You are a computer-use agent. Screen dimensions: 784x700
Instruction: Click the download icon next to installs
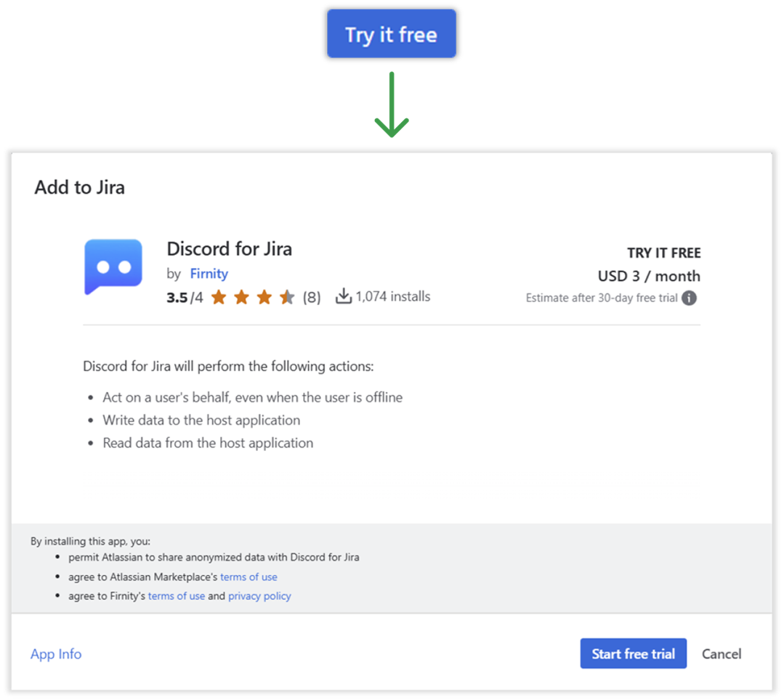click(344, 296)
